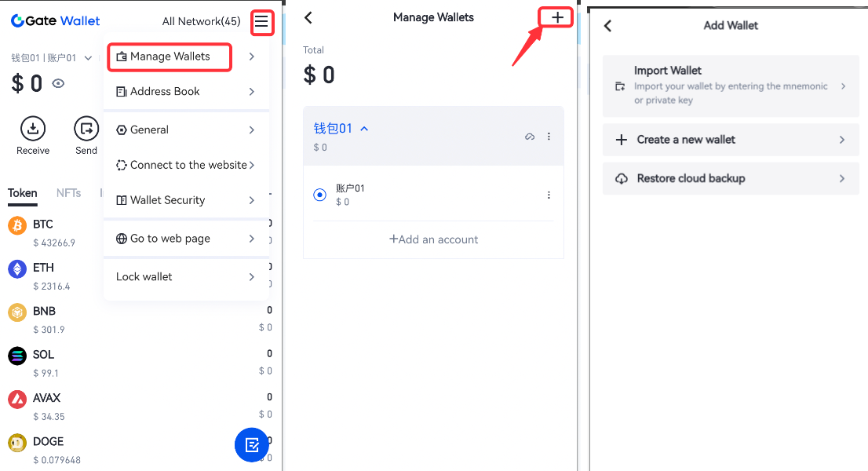Screen dimensions: 868x471
Task: Click the cloud backup icon on 钱包01
Action: tap(530, 137)
